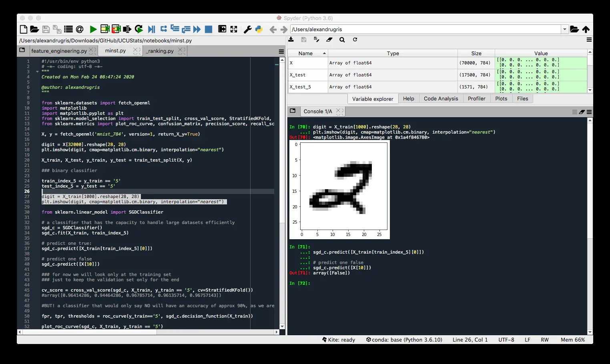Open the Profiler pane tab
Screen dimensions: 610x364
(x=477, y=99)
